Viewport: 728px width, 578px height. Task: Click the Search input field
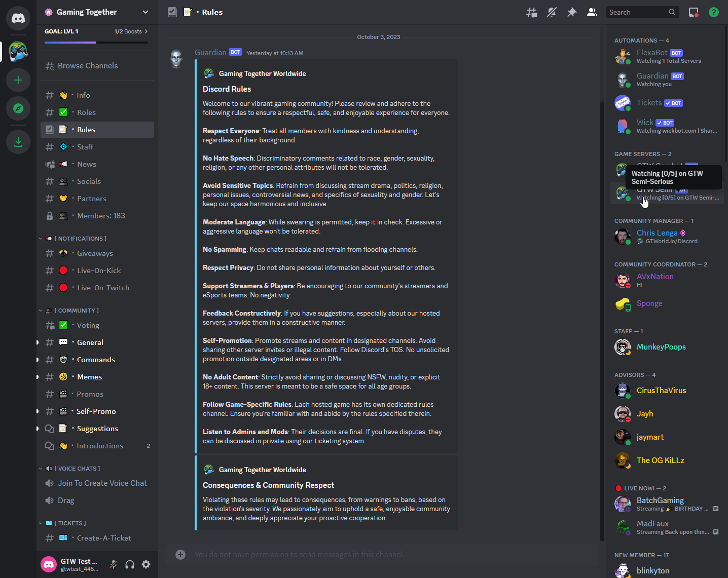pos(638,12)
